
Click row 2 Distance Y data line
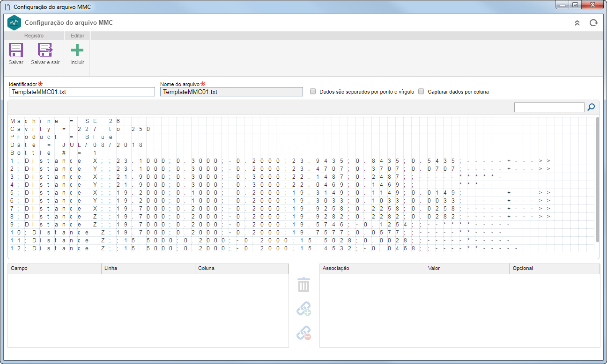[x=280, y=168]
